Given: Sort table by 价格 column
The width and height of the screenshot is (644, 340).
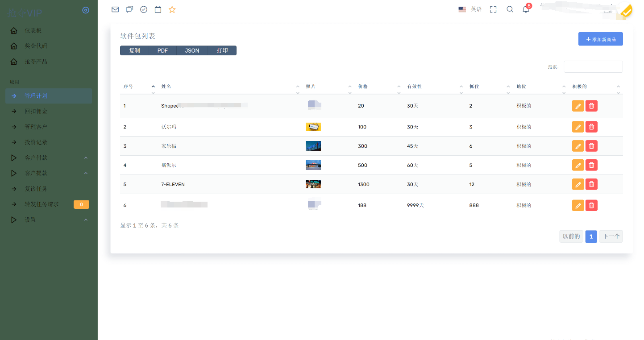Looking at the screenshot, I should 379,87.
